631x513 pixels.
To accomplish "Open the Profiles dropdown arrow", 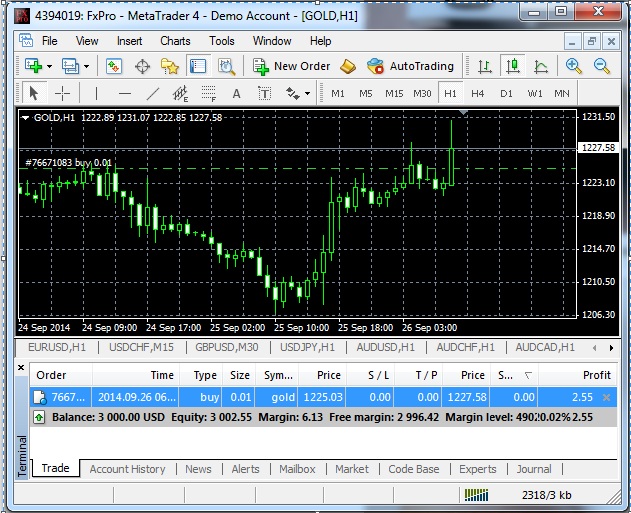I will [x=86, y=66].
